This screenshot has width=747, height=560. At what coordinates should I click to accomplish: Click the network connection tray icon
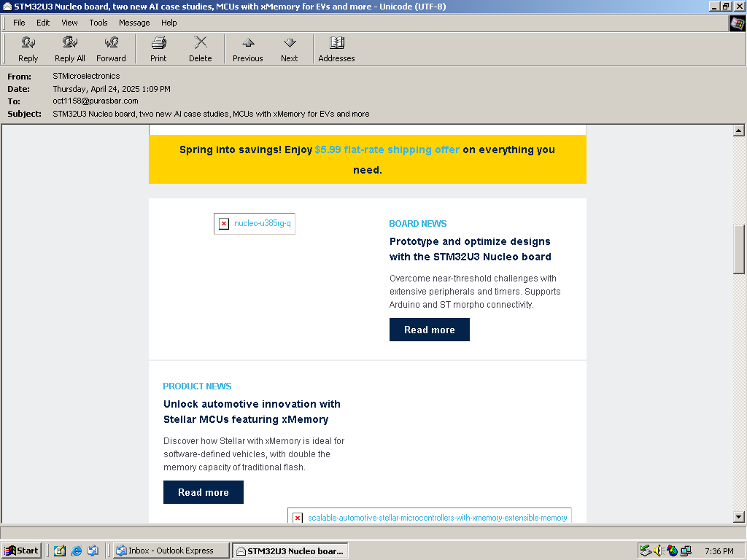coord(686,551)
